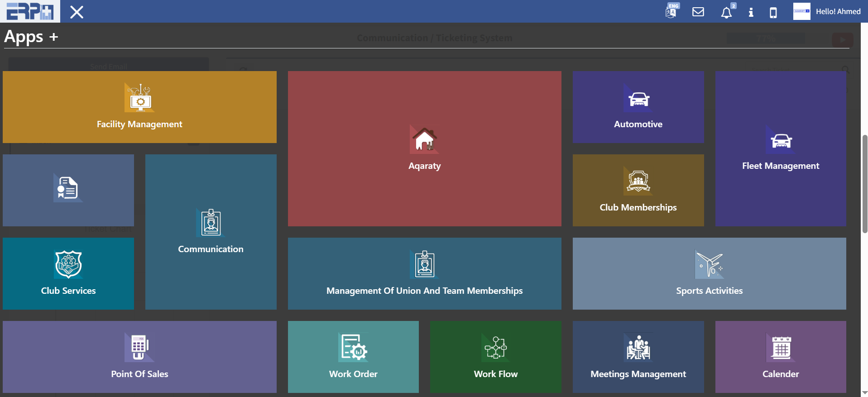Click the mobile phone icon
Screen dimensions: 868x397
[773, 12]
